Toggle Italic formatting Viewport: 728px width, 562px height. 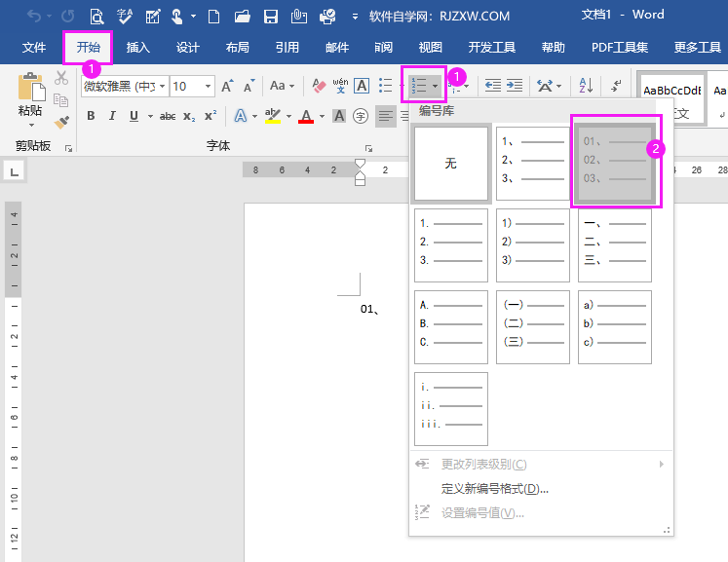coord(112,116)
